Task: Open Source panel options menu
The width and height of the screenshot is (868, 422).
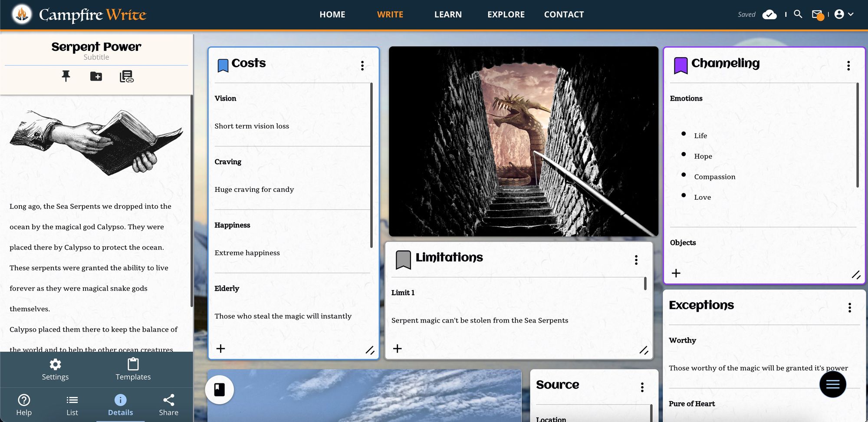Action: click(x=642, y=387)
